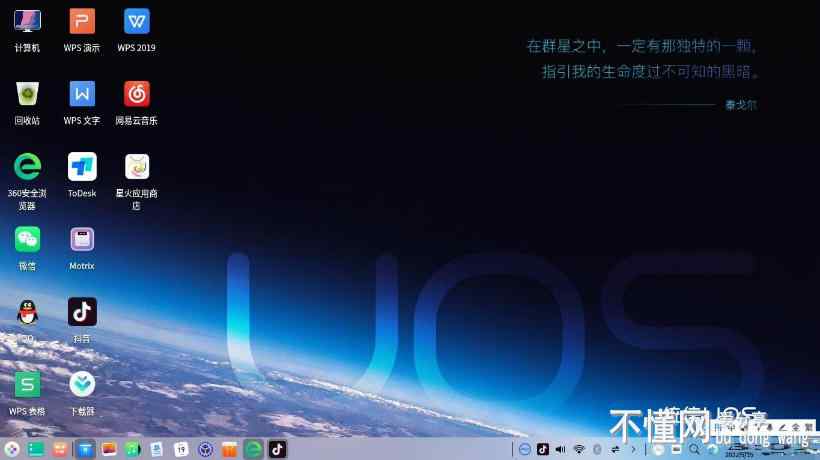Open the calendar taskbar icon showing 19
Screen dimensions: 820x460
tap(181, 449)
